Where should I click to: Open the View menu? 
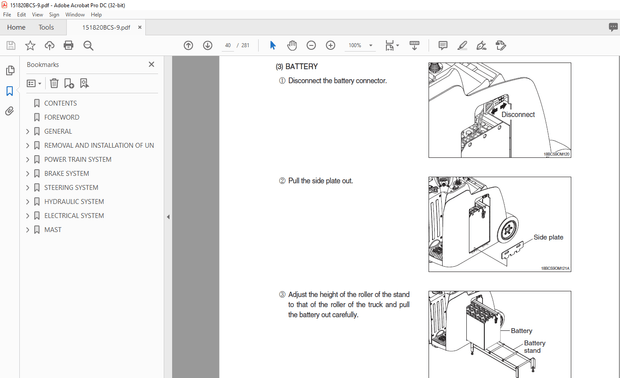[37, 15]
